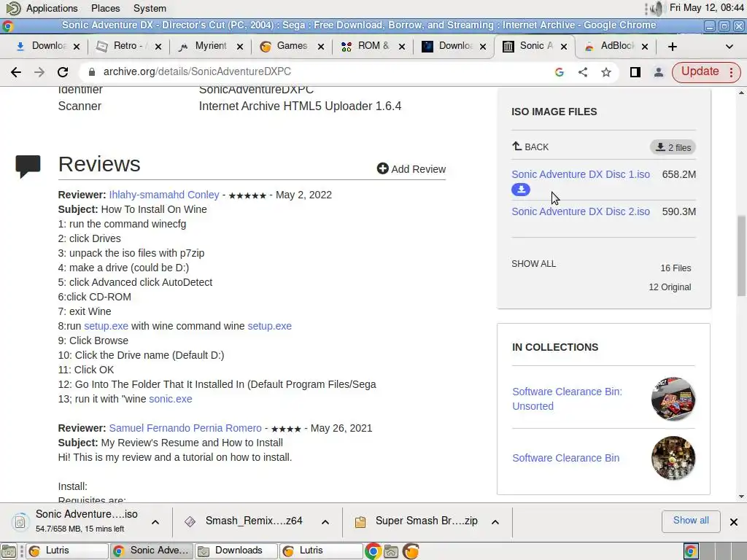Click the 16 Files count
Image resolution: width=747 pixels, height=560 pixels.
click(676, 268)
